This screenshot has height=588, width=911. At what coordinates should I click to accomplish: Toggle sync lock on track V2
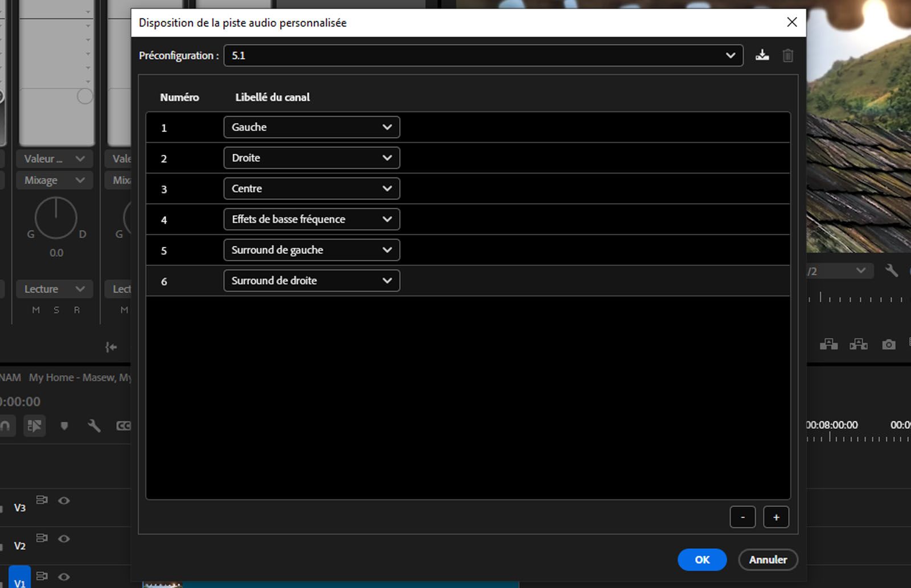pos(42,538)
